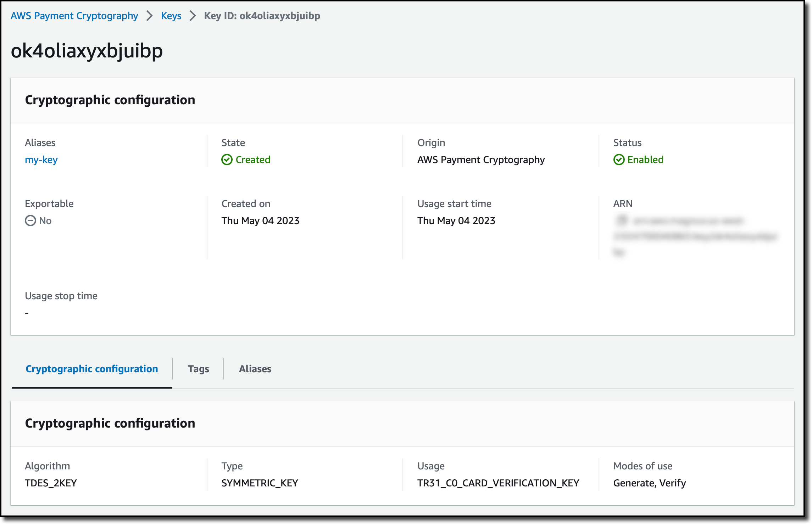
Task: Click the blurred ARN text value
Action: pyautogui.click(x=695, y=236)
